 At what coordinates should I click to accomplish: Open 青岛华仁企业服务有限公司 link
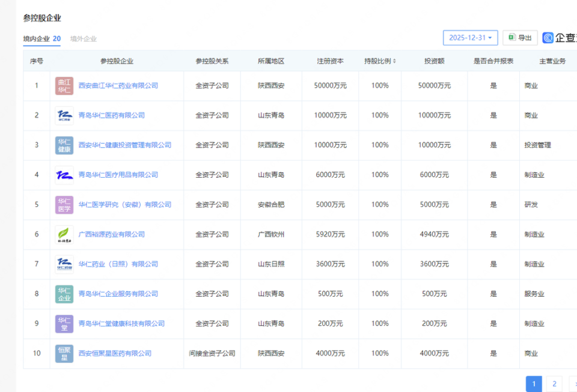[118, 294]
